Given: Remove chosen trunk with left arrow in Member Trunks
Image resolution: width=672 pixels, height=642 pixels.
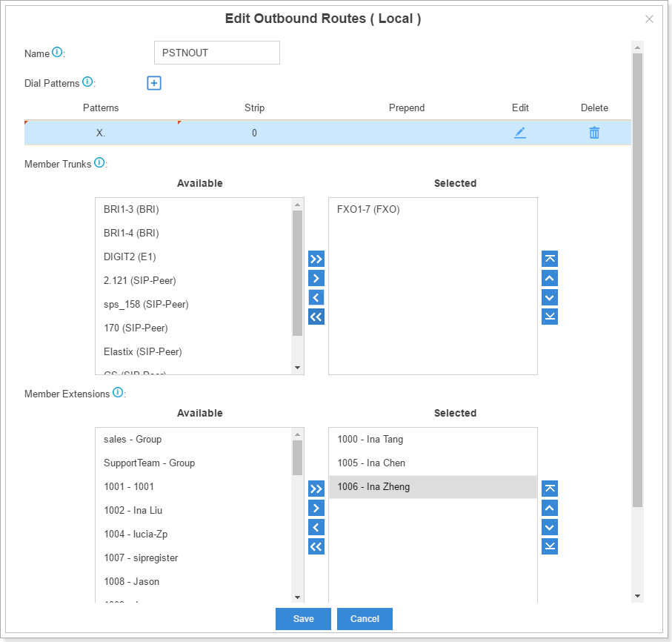Looking at the screenshot, I should click(316, 297).
